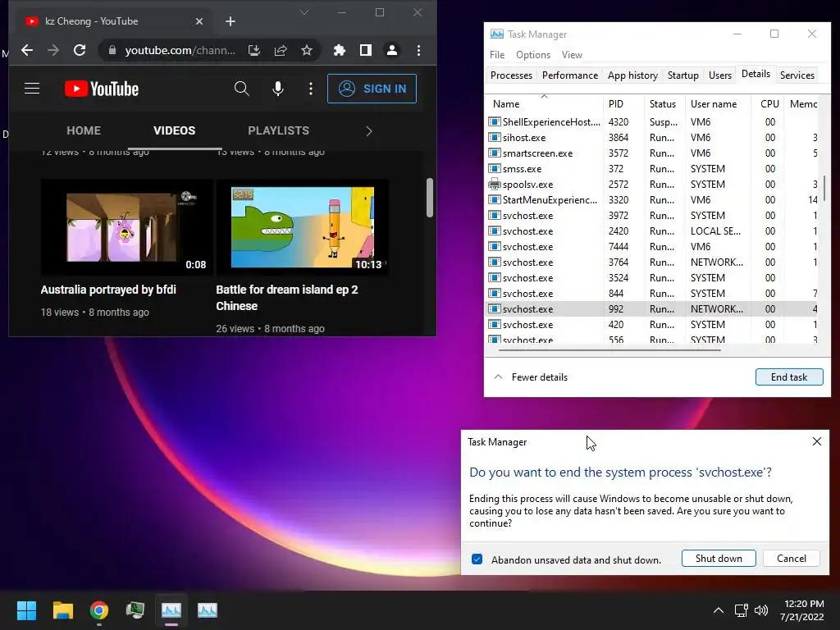Viewport: 840px width, 630px height.
Task: Open channel PLAYLISTS tab
Action: [279, 130]
